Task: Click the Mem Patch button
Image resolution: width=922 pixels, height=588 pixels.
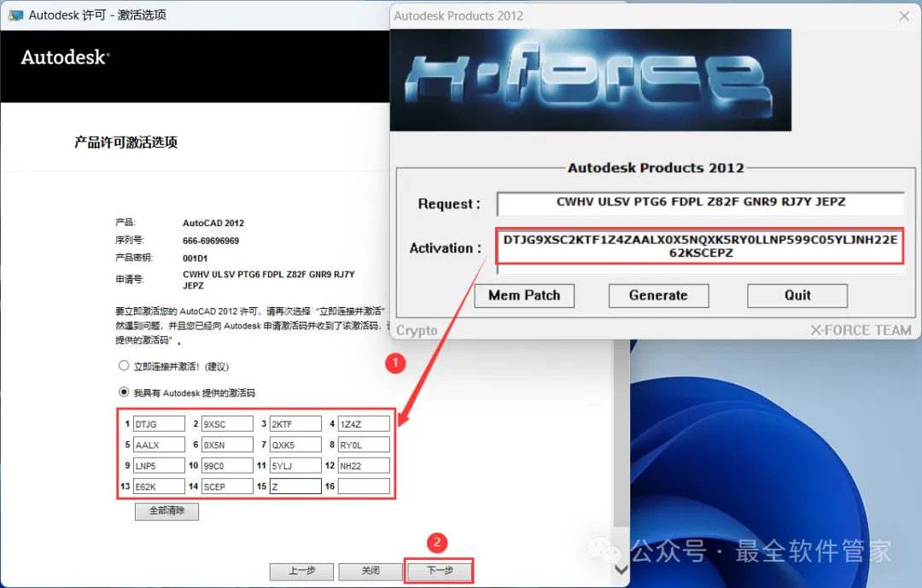Action: click(x=524, y=296)
